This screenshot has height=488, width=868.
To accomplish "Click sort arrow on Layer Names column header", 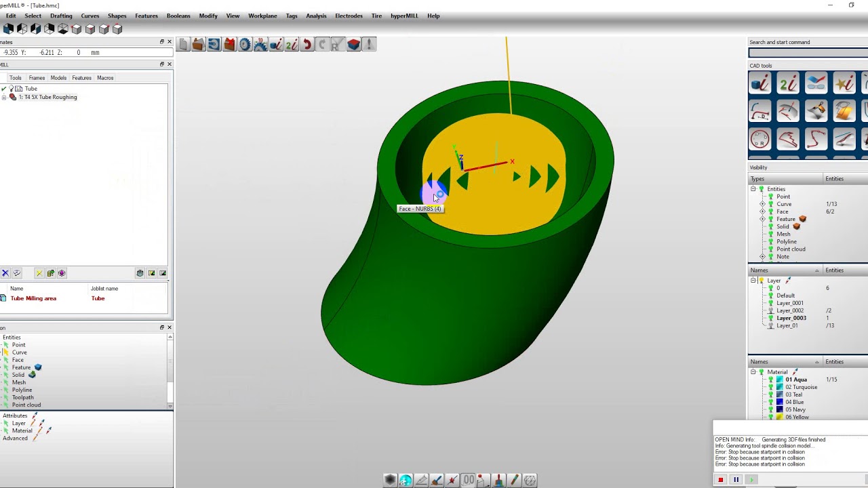I will [x=816, y=270].
